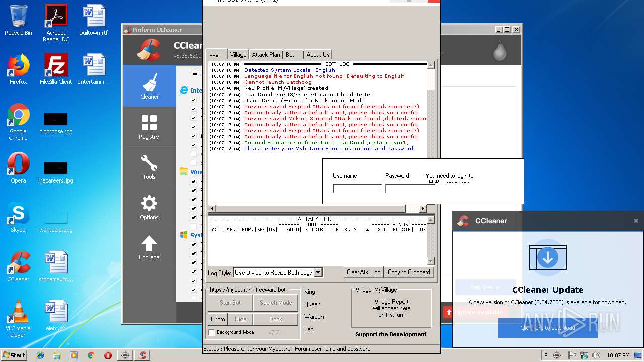Select the Recycle Bin desktop icon
This screenshot has width=644, height=362.
point(18,20)
